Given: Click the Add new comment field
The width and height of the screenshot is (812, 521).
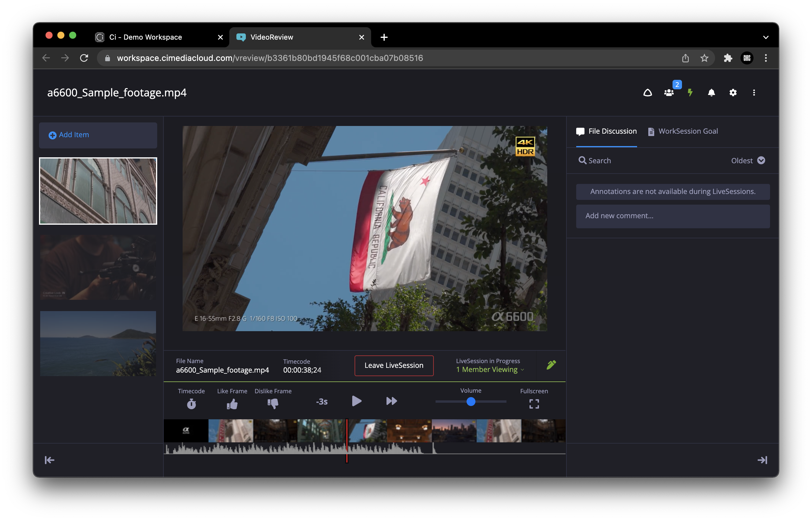Looking at the screenshot, I should point(673,216).
